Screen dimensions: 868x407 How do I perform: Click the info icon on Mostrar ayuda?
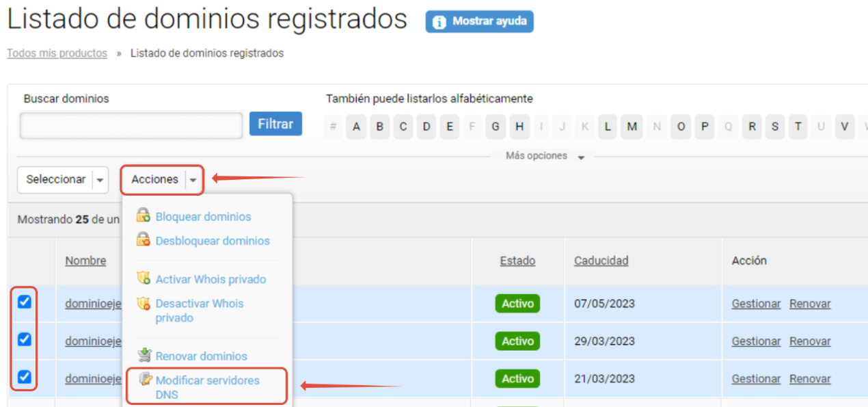coord(439,22)
